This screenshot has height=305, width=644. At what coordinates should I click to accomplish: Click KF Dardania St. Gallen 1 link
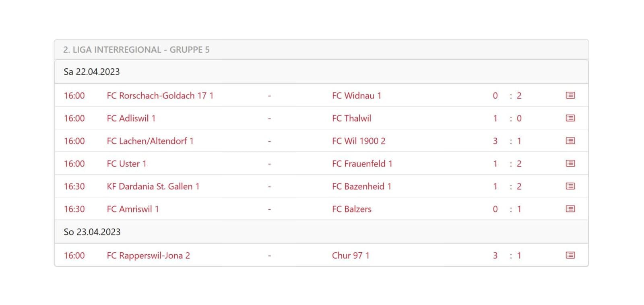coord(153,186)
